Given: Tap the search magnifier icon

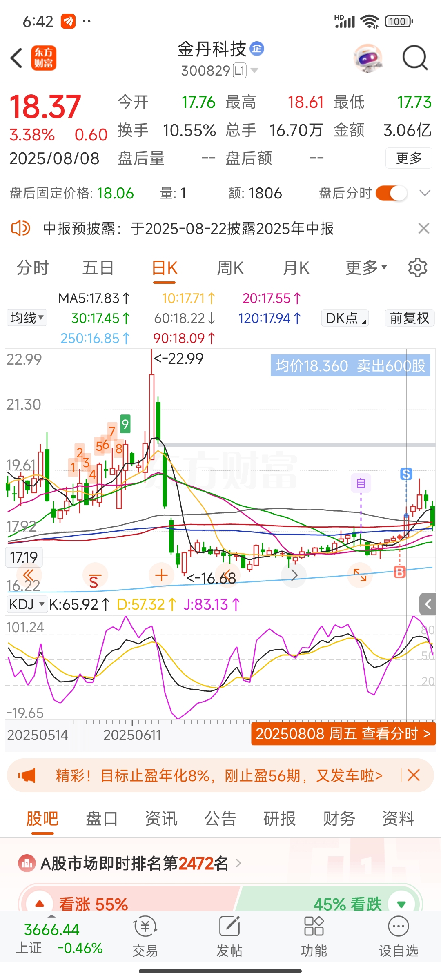Looking at the screenshot, I should 415,58.
